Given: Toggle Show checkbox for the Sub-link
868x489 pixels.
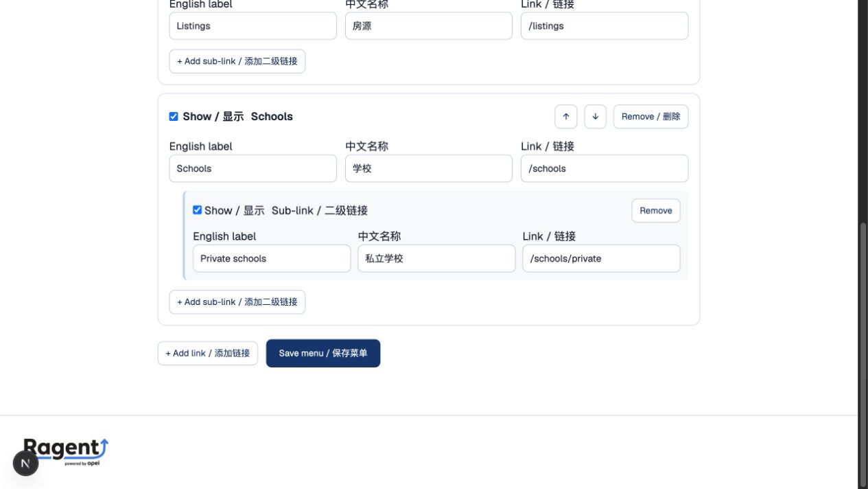Looking at the screenshot, I should pyautogui.click(x=198, y=210).
